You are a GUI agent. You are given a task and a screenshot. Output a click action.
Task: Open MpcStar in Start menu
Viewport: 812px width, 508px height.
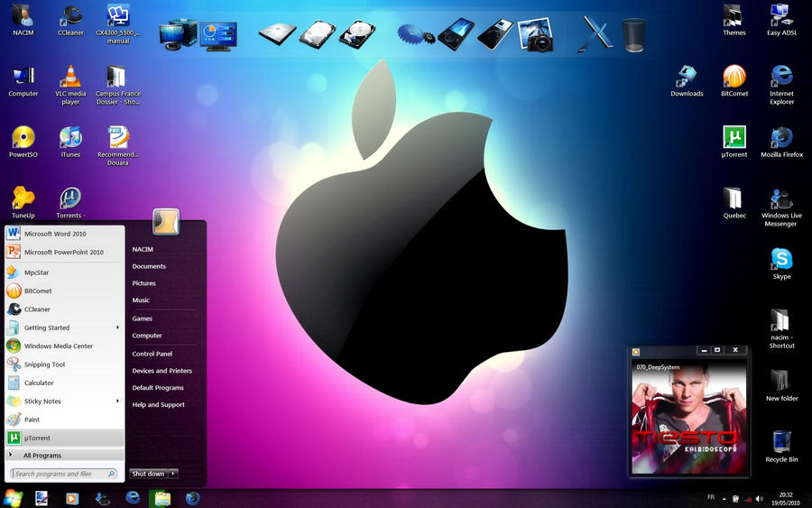65,272
